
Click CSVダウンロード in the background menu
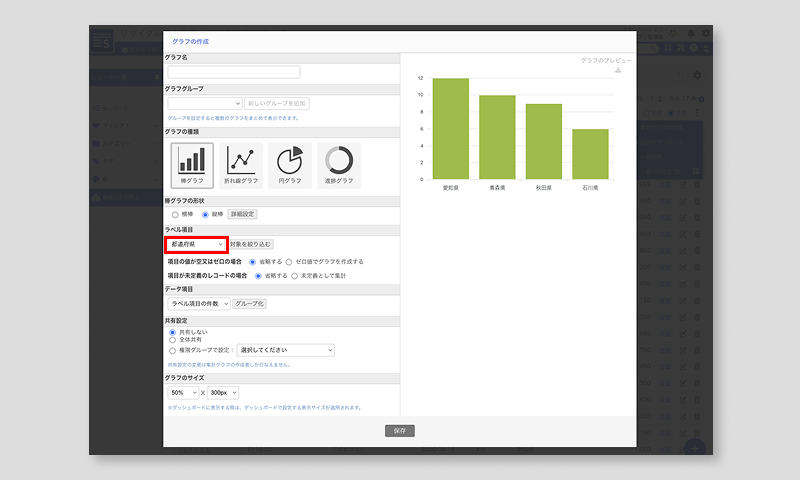click(662, 142)
